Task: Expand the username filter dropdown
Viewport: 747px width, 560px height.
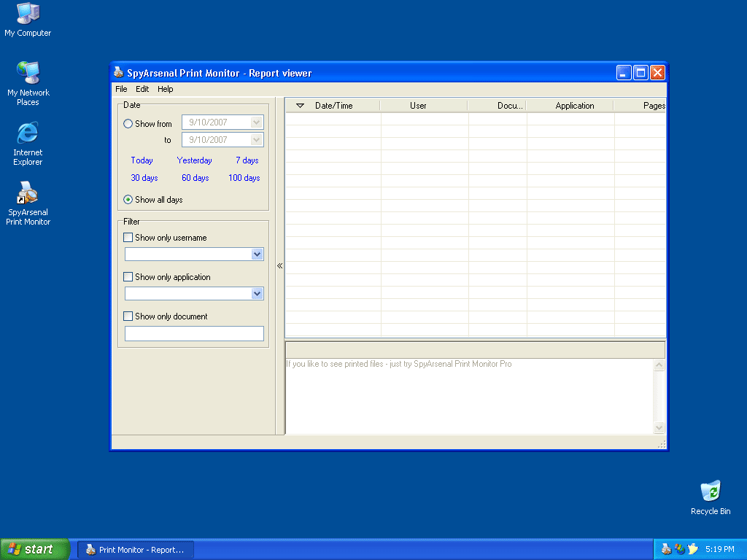Action: tap(257, 254)
